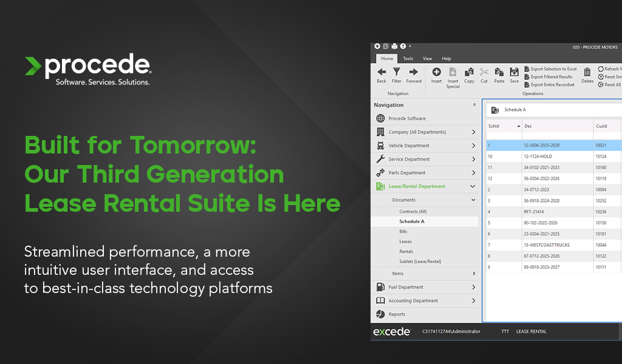Click Export Selection to Excel
622x364 pixels.
554,69
